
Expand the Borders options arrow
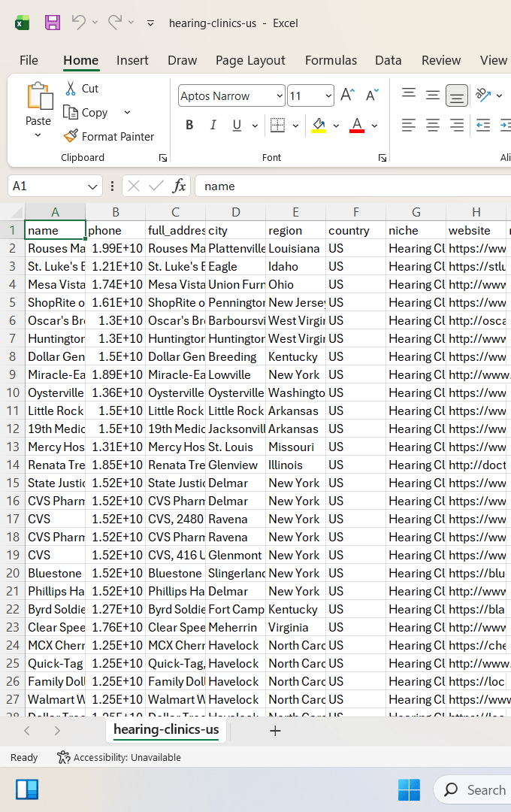[295, 126]
